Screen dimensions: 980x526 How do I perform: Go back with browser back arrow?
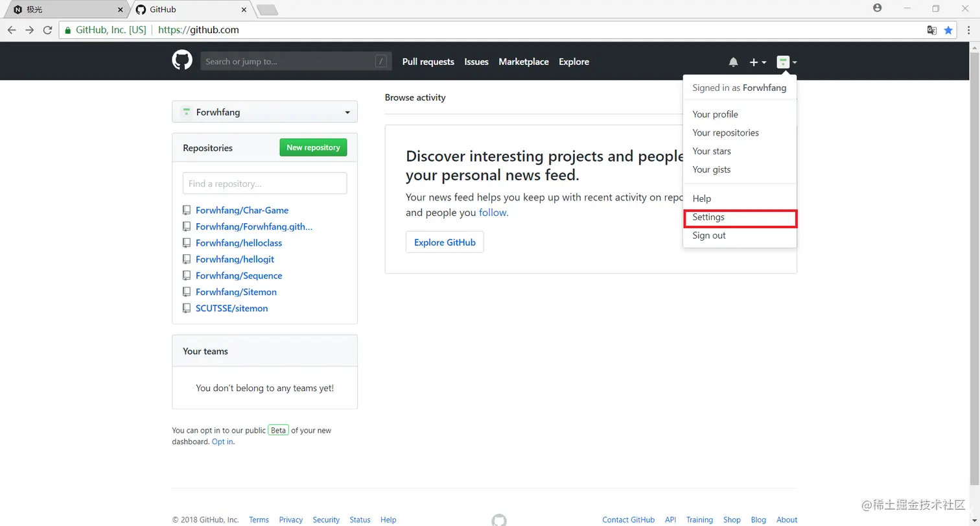(12, 30)
